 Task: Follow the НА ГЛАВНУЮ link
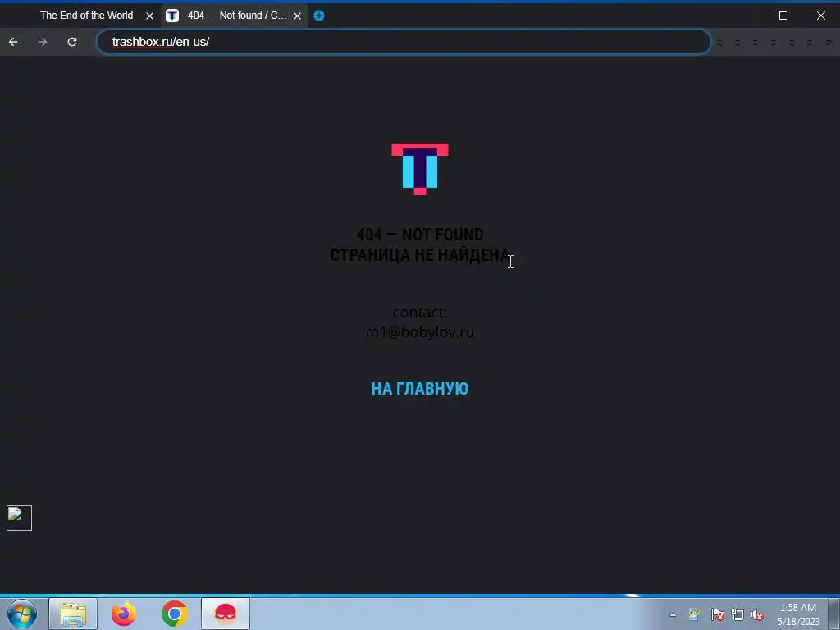[x=420, y=388]
